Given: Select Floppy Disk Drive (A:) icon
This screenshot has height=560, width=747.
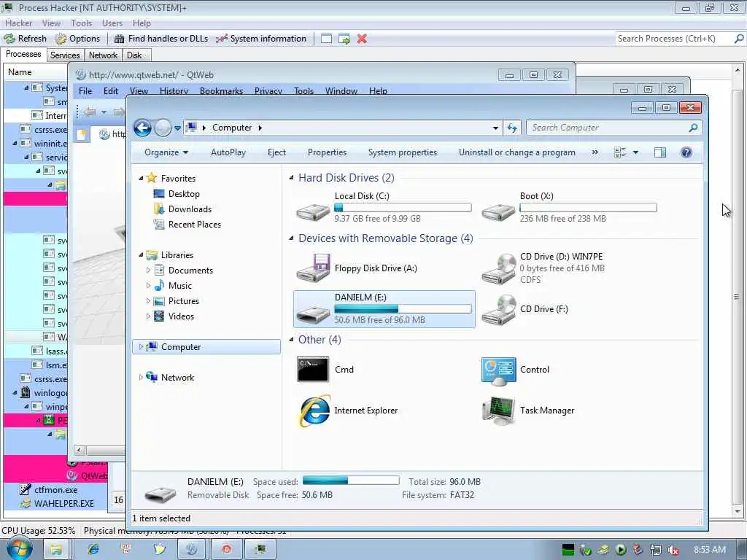Looking at the screenshot, I should click(313, 268).
